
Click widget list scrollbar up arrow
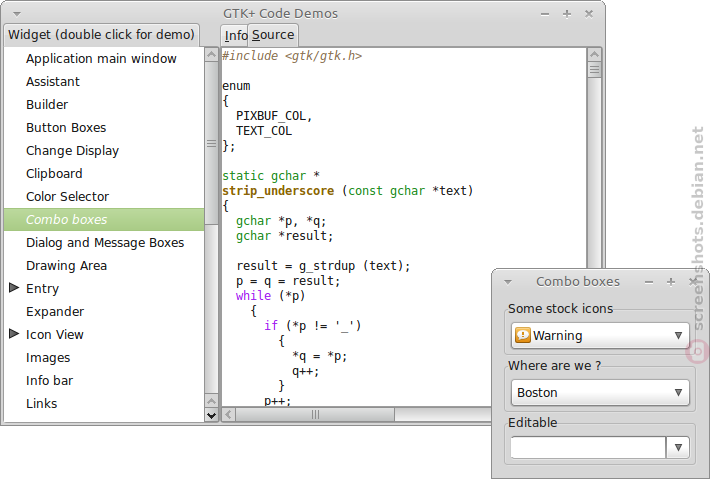(211, 55)
